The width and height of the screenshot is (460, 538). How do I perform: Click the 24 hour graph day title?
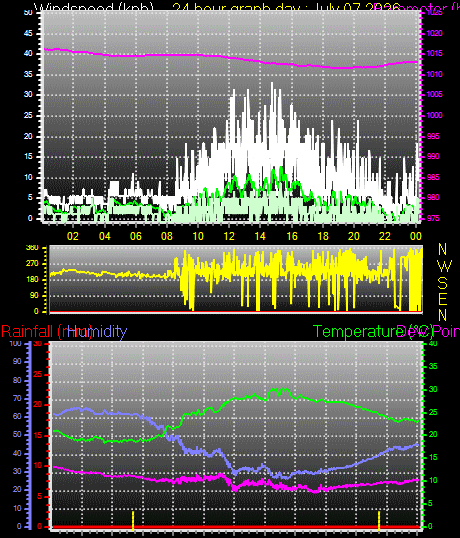tap(286, 7)
